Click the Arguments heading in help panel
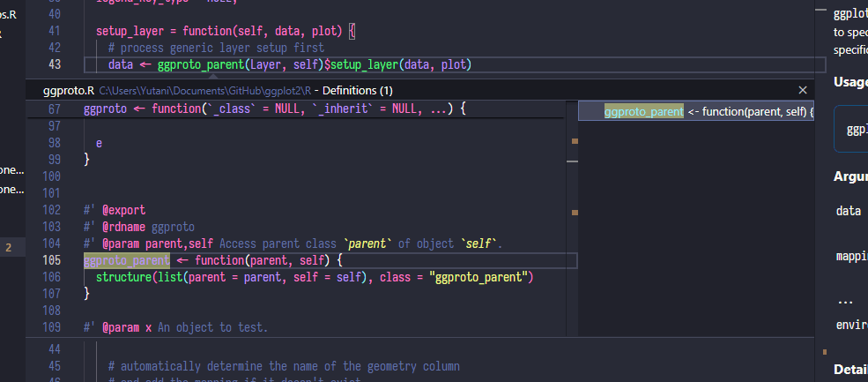Screen dimensions: 868x382 (x=849, y=176)
